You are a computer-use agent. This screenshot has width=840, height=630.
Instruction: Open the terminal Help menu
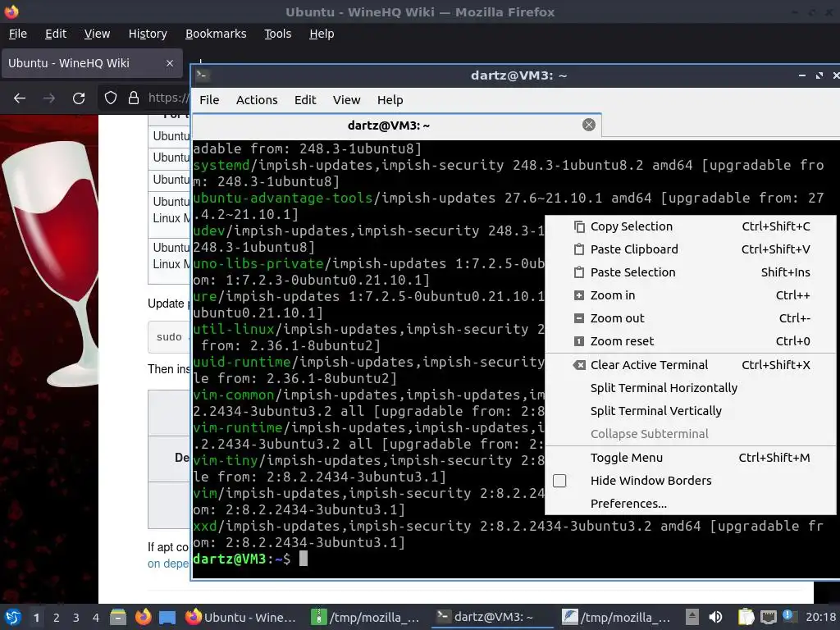(x=390, y=100)
